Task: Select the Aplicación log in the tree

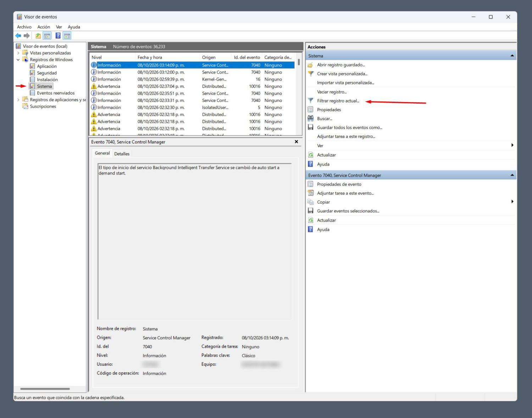Action: click(x=47, y=66)
